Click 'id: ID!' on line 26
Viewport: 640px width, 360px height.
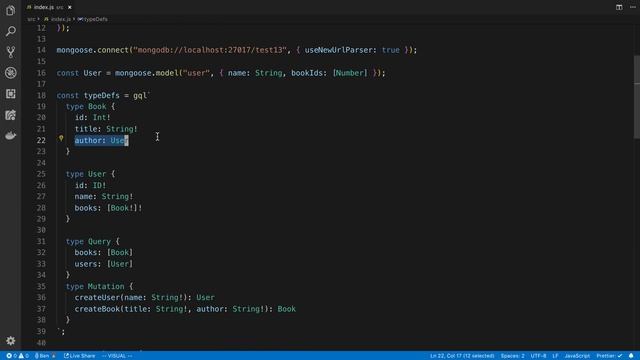(x=90, y=186)
